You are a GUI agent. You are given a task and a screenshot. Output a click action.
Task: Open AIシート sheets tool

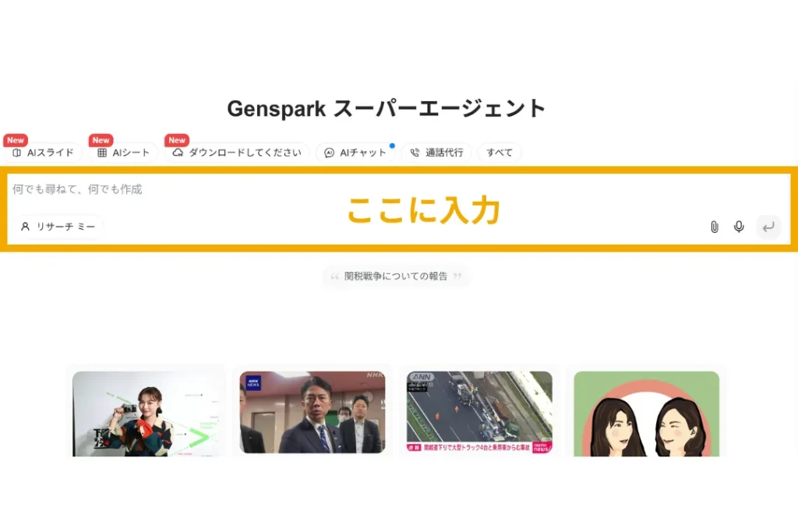pos(124,153)
